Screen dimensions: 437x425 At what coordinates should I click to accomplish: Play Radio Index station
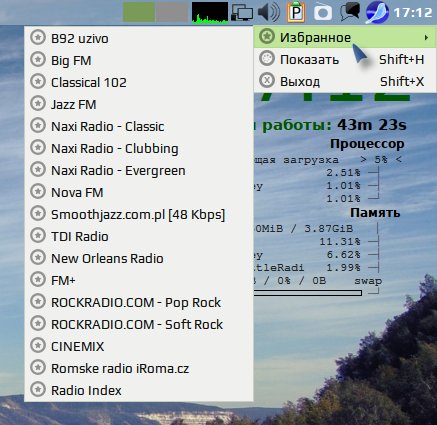tap(139, 390)
